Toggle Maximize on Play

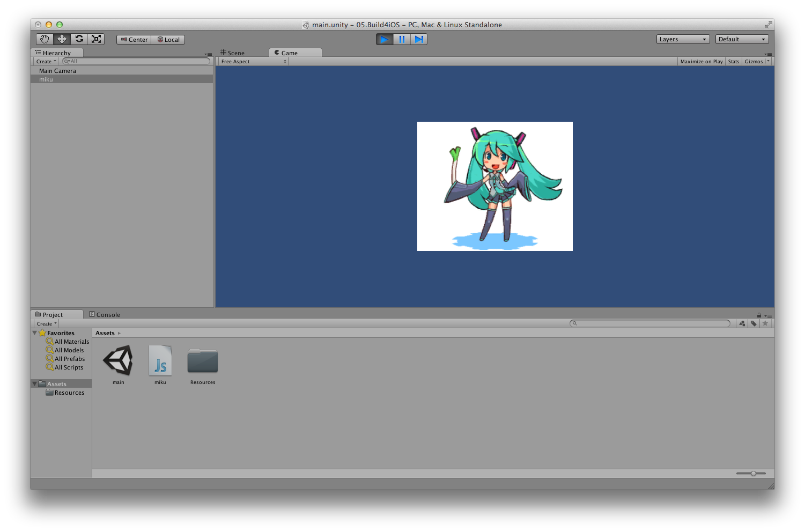[701, 62]
